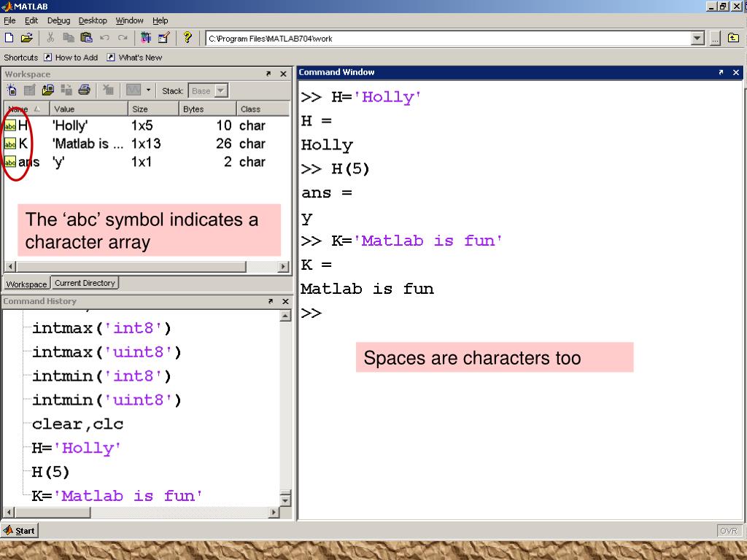Click the Import Data icon in the Workspace toolbar

tap(47, 90)
